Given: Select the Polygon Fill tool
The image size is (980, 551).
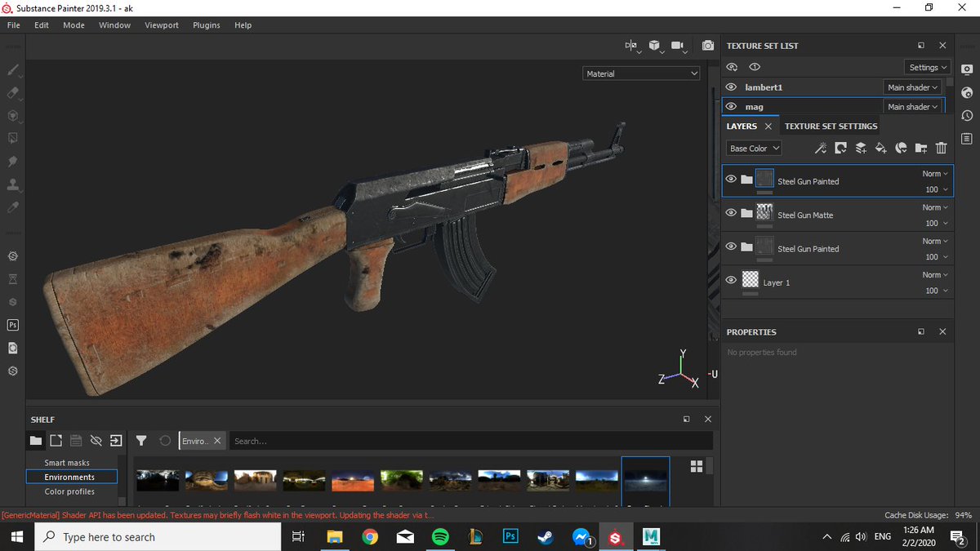Looking at the screenshot, I should pos(12,138).
